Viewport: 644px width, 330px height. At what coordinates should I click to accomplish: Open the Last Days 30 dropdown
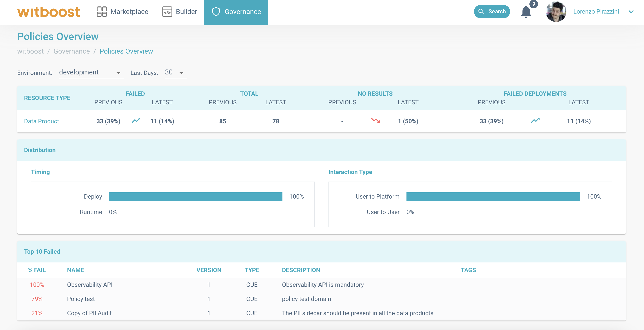[175, 72]
